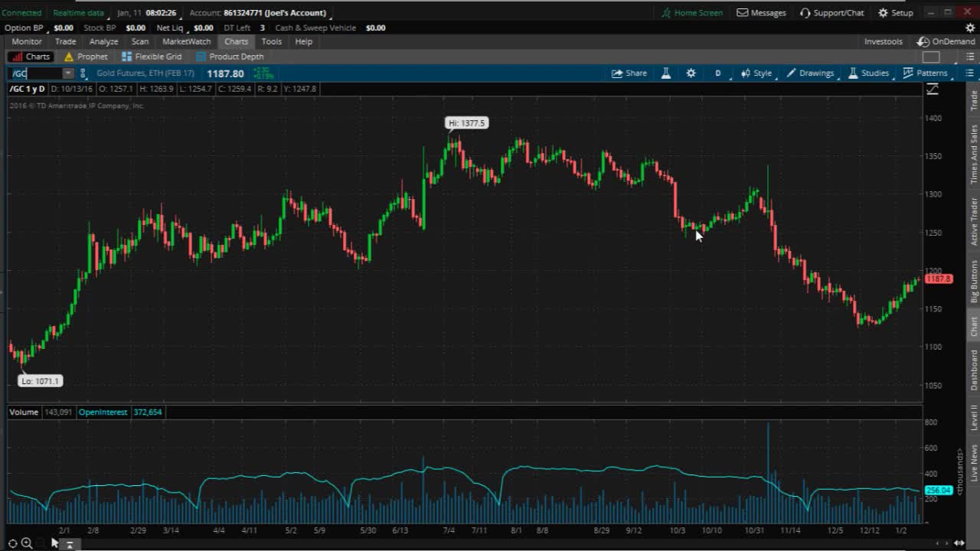Open Active Trader sidebar panel

tap(974, 221)
